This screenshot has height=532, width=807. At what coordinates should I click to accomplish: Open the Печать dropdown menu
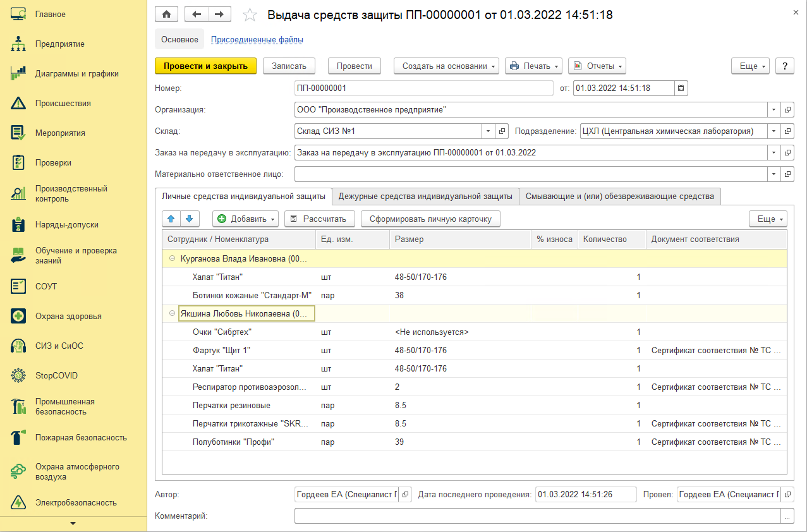point(534,66)
